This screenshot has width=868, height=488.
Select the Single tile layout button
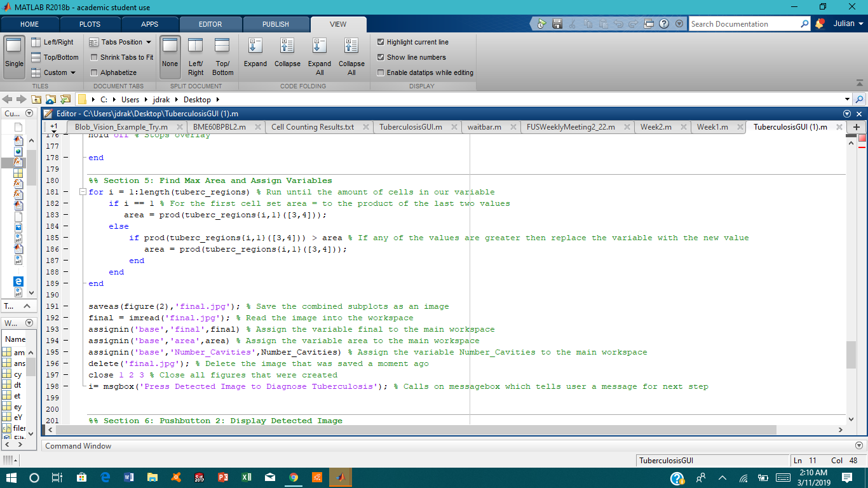[14, 57]
